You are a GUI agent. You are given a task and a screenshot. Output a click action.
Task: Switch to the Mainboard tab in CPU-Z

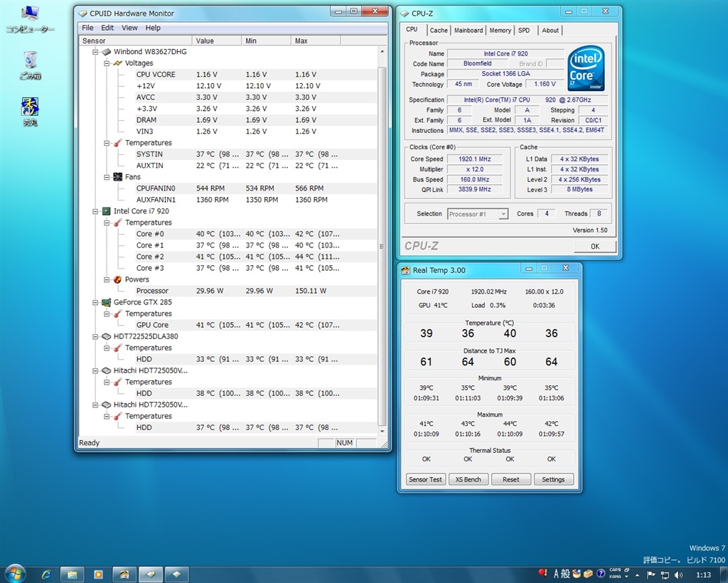469,30
